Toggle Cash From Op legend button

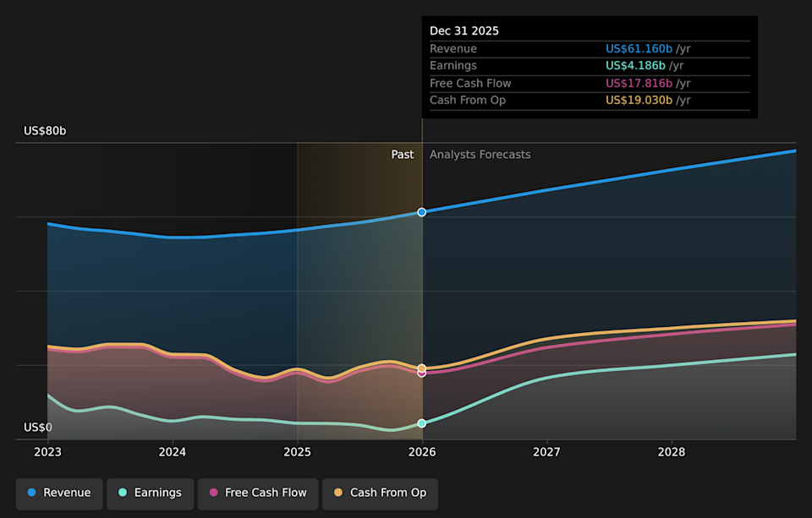[x=380, y=493]
